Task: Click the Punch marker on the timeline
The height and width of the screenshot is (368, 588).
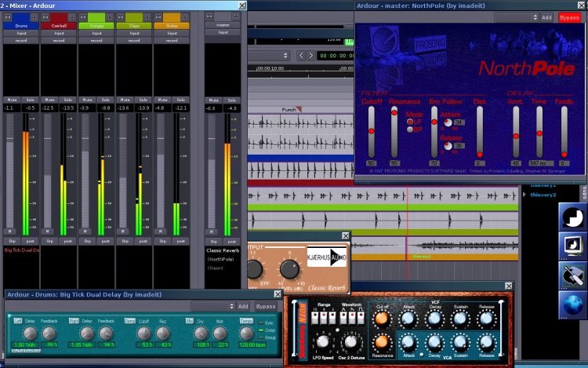Action: [x=292, y=110]
